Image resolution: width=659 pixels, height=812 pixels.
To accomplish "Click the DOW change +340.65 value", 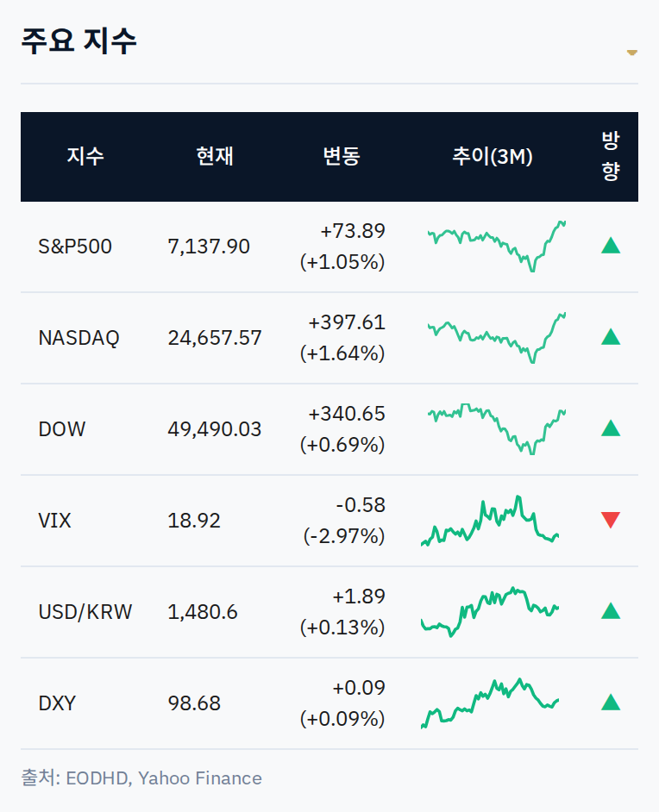I will 347,414.
